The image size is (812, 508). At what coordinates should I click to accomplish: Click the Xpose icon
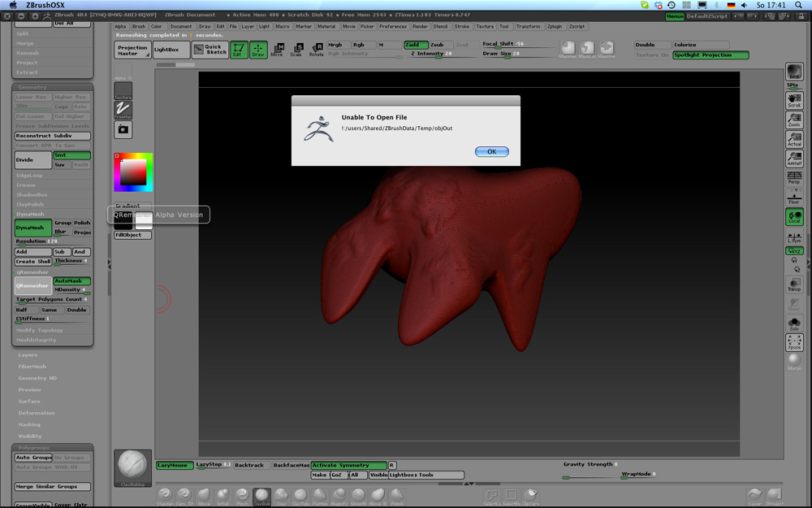[794, 343]
